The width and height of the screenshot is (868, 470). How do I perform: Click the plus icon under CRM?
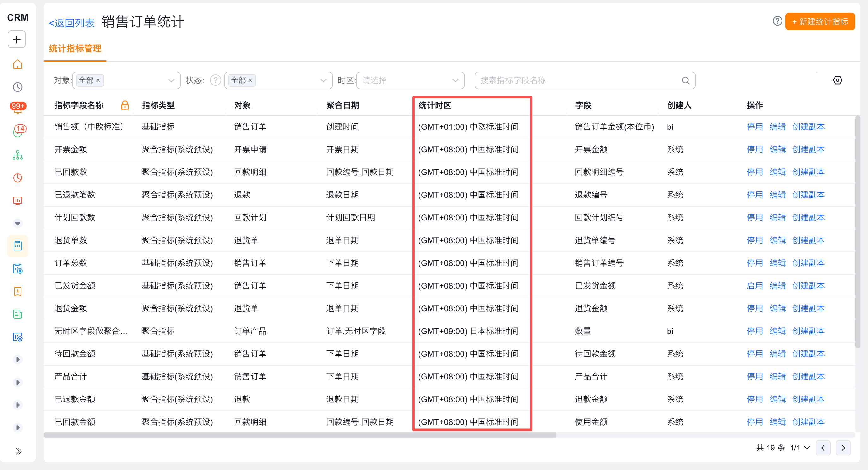(x=17, y=39)
